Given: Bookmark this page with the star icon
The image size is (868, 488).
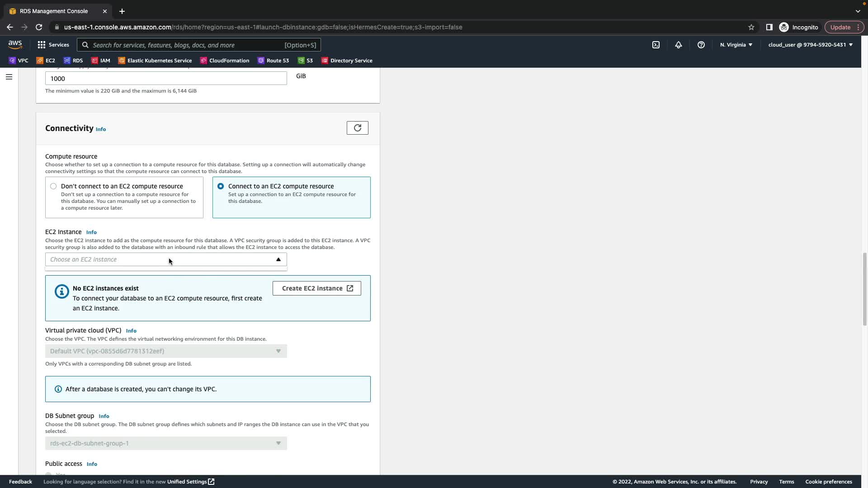Looking at the screenshot, I should 751,27.
